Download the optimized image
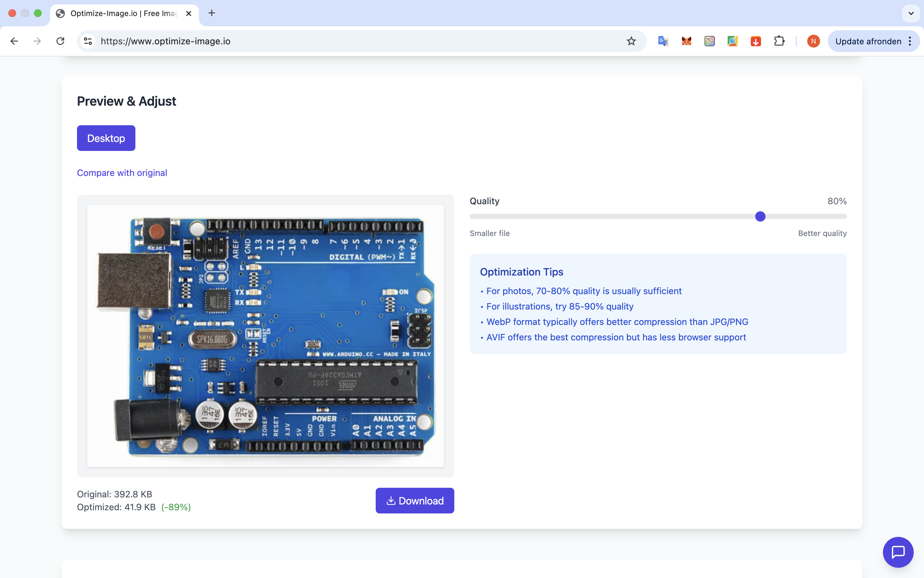 [415, 500]
